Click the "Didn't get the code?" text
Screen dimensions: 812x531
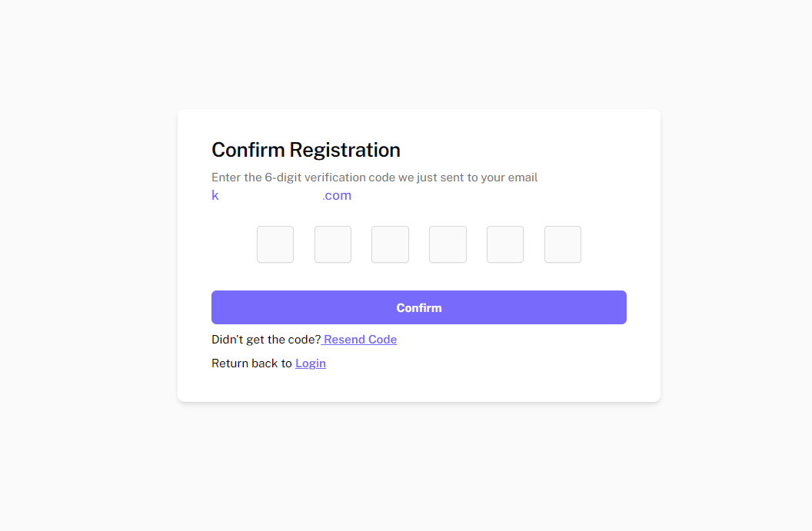point(266,340)
